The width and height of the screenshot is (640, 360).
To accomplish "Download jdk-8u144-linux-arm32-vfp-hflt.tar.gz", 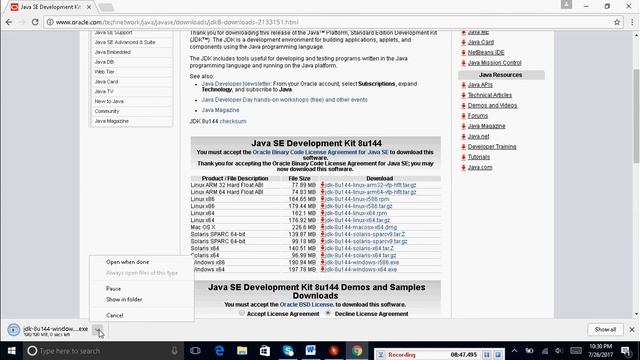I will click(371, 185).
